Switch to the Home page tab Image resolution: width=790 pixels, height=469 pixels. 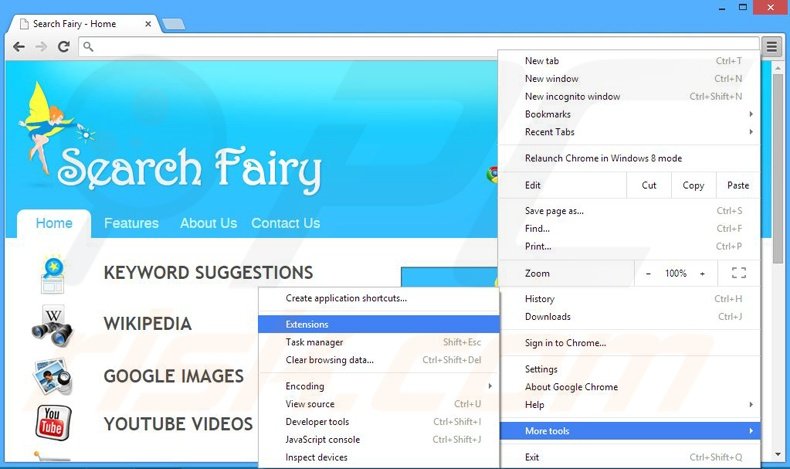(x=54, y=224)
